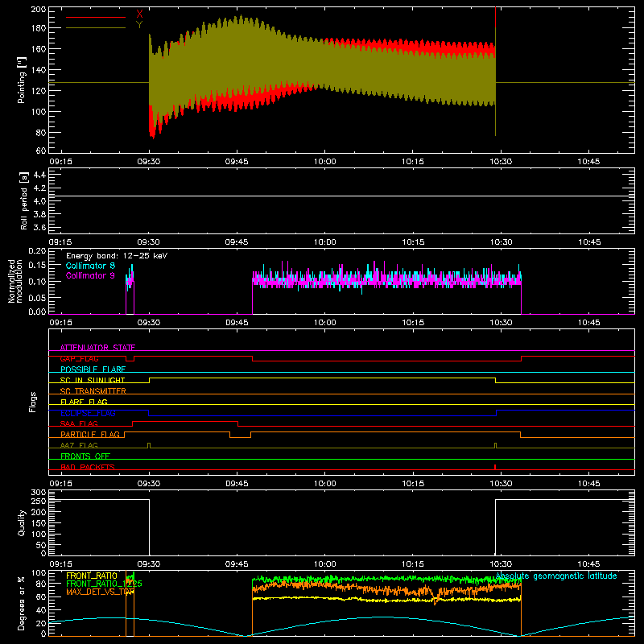The height and width of the screenshot is (644, 644).
Task: Click the AAZ_FLAG pulse near 10:30
Action: click(x=495, y=445)
